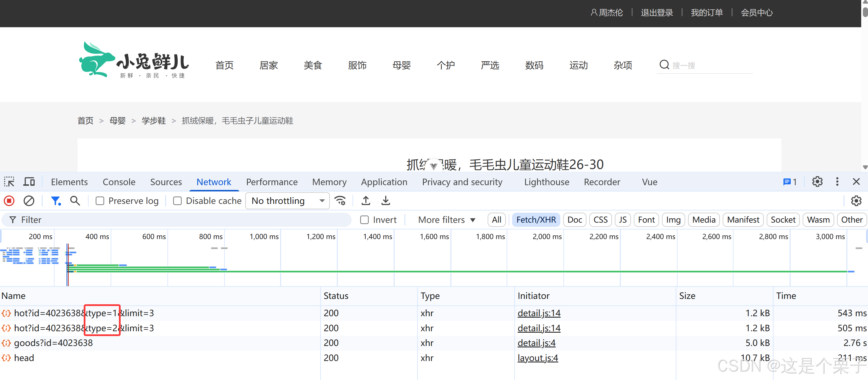Select the inspect element picker icon
Viewport: 868px width, 380px height.
pos(9,182)
